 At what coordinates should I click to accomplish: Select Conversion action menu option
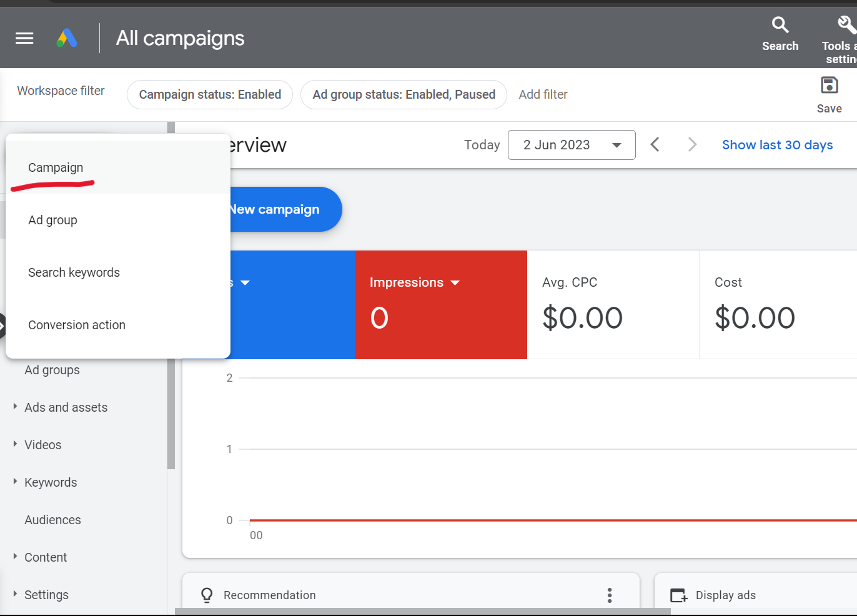coord(118,325)
